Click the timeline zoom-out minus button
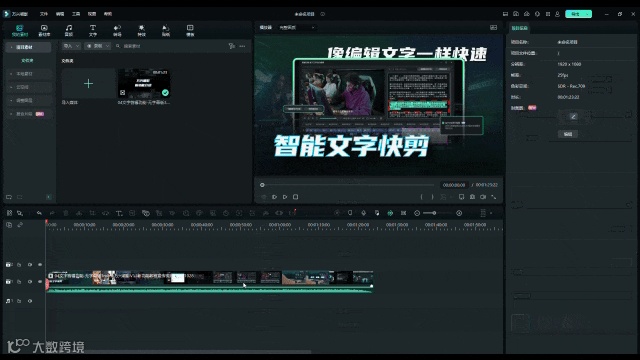The height and width of the screenshot is (360, 640). [x=417, y=213]
